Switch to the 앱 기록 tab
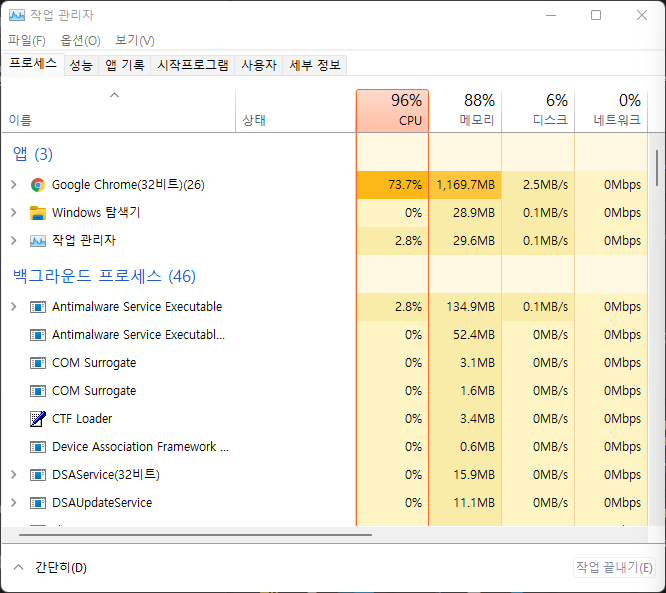 [x=124, y=65]
